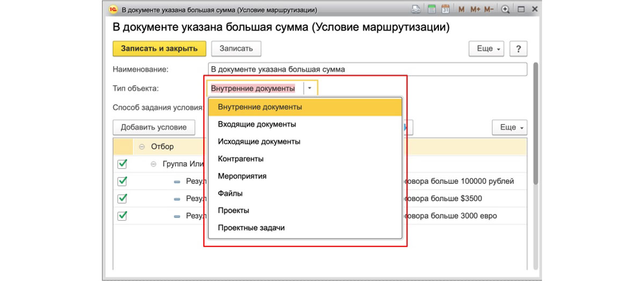Click the M- memory subtract button
The height and width of the screenshot is (281, 644).
tap(488, 10)
